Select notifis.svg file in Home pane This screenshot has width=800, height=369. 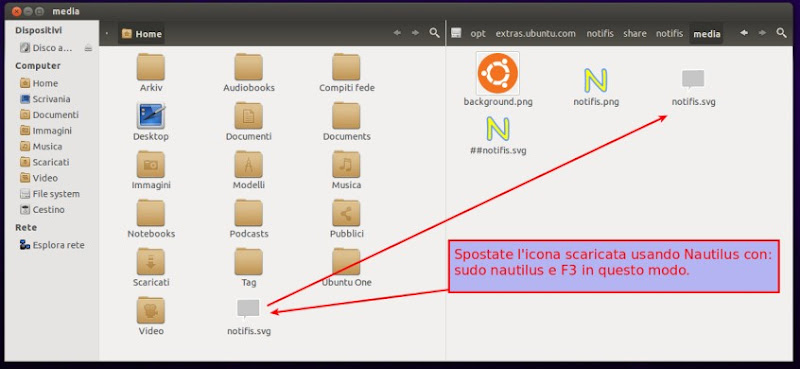pos(248,317)
